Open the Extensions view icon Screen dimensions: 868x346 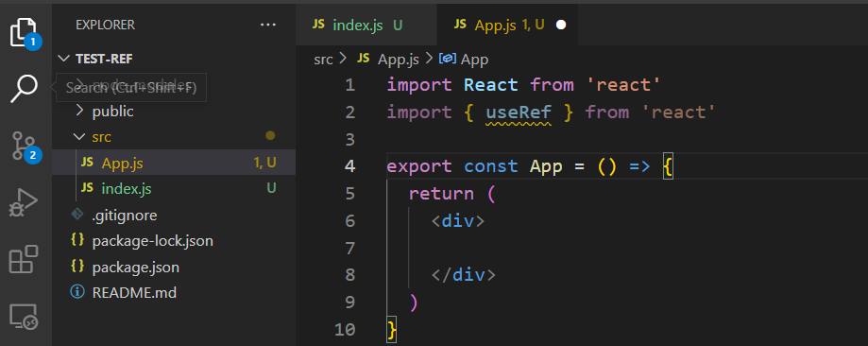tap(24, 259)
